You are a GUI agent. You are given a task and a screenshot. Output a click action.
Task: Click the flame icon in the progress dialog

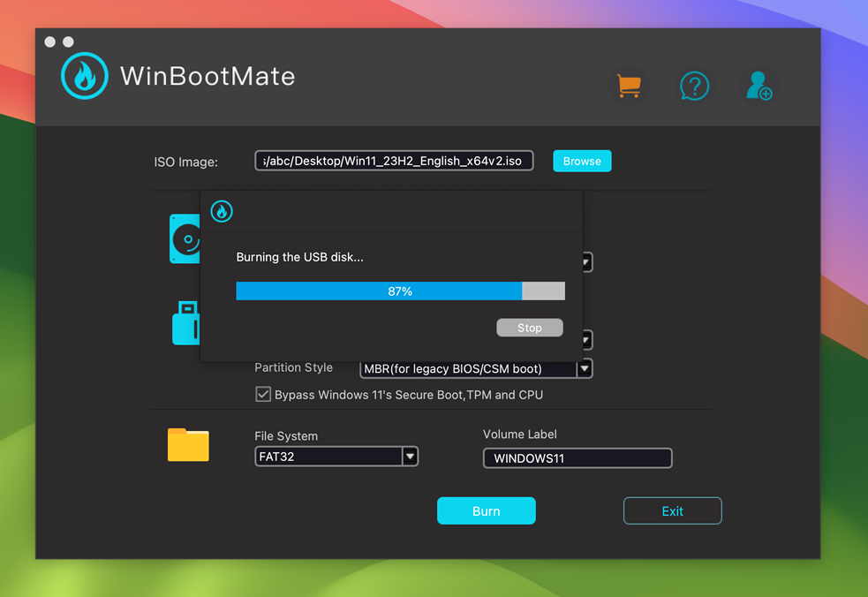pyautogui.click(x=222, y=211)
